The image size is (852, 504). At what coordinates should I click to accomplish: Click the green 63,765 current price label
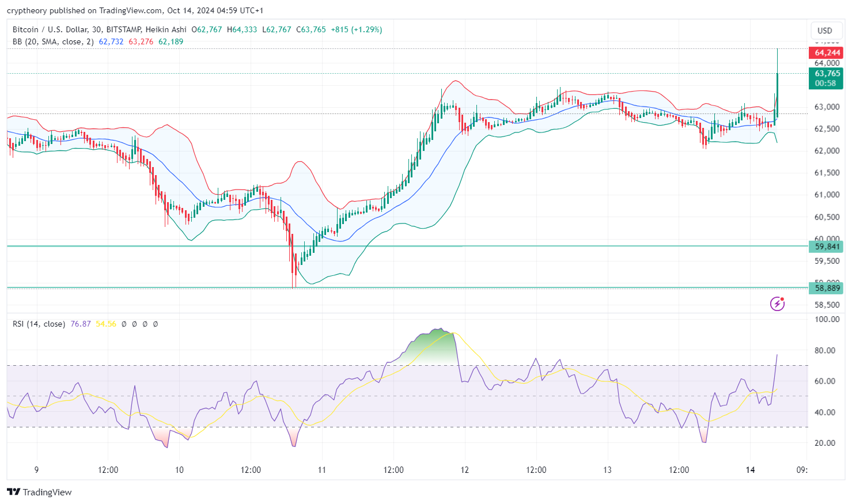(827, 78)
